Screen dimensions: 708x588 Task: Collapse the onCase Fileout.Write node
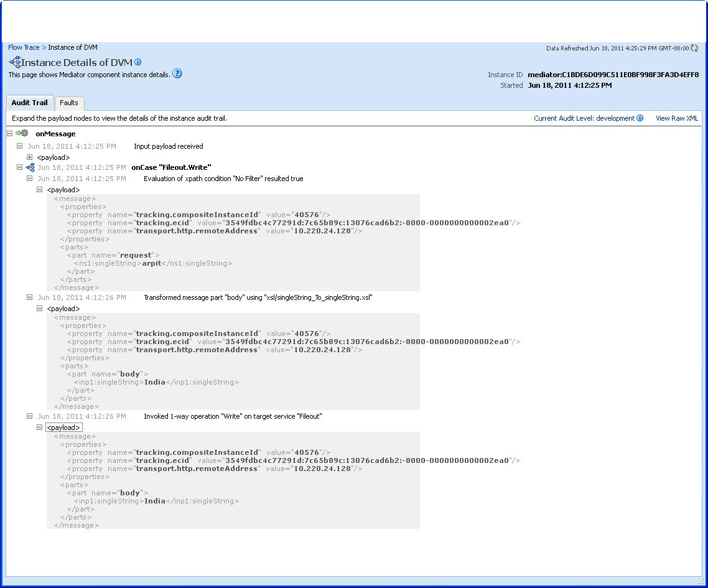tap(19, 167)
